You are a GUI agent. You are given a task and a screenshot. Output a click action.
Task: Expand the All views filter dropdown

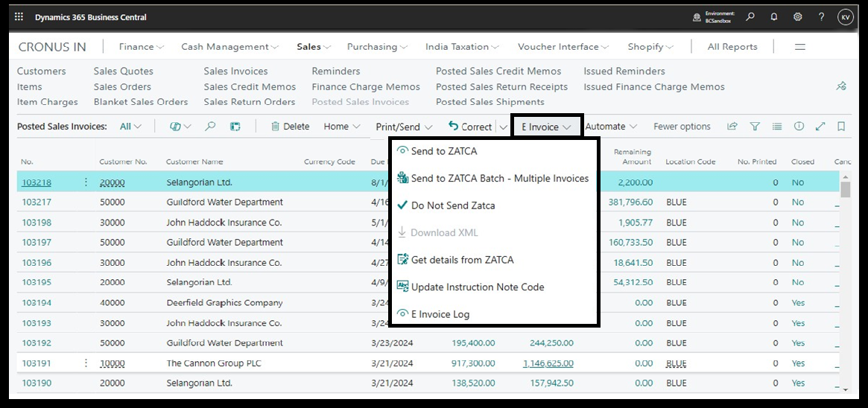(x=130, y=127)
